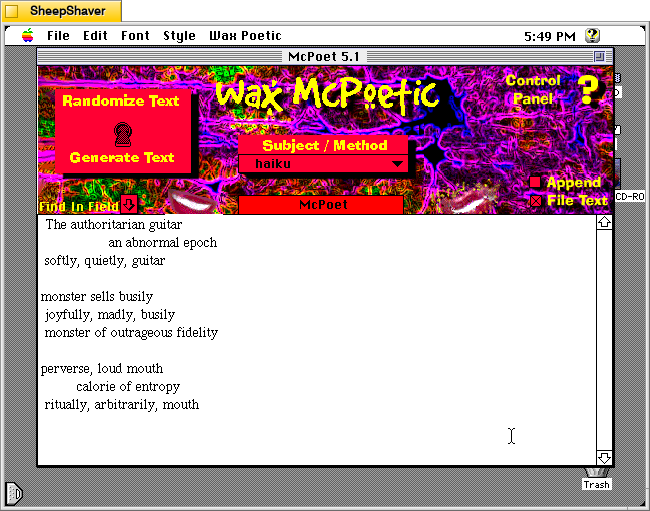The image size is (650, 511).
Task: Click the scroll down arrow
Action: [604, 458]
